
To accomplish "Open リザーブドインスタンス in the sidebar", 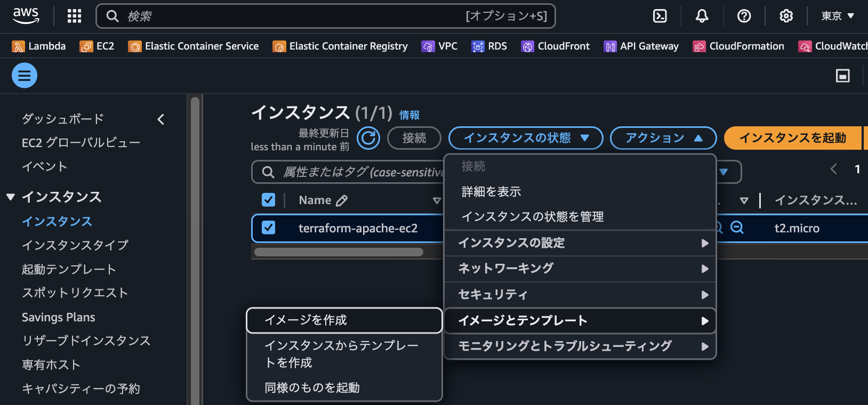I will coord(86,341).
